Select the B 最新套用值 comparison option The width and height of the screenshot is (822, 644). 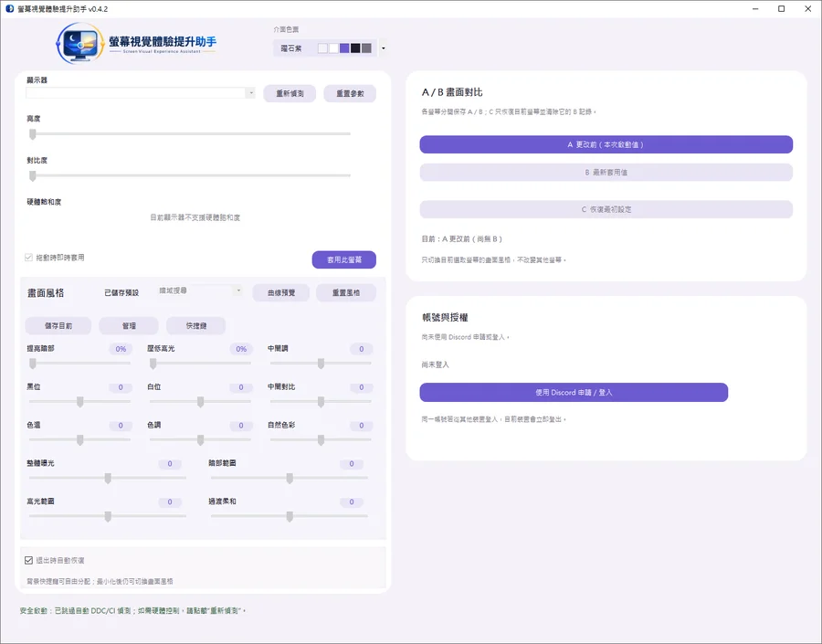pos(606,173)
